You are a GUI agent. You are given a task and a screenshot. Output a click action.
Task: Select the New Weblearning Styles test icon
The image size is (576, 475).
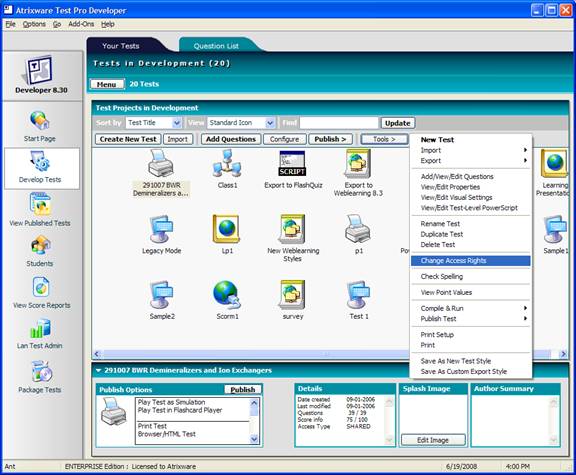click(x=292, y=229)
